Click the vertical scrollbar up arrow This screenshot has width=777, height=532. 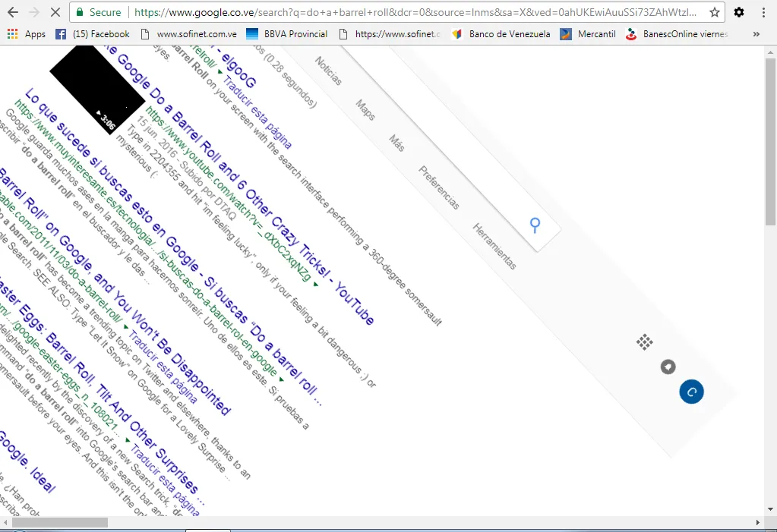click(770, 52)
